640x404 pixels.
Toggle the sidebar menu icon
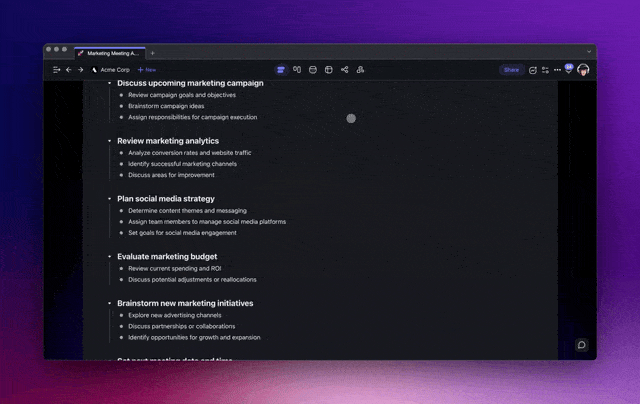(x=56, y=70)
